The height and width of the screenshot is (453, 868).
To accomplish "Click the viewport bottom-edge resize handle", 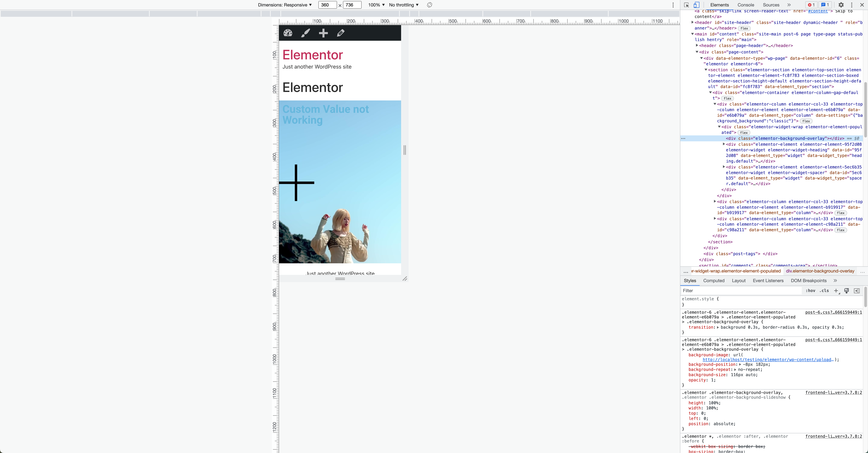I will [340, 279].
